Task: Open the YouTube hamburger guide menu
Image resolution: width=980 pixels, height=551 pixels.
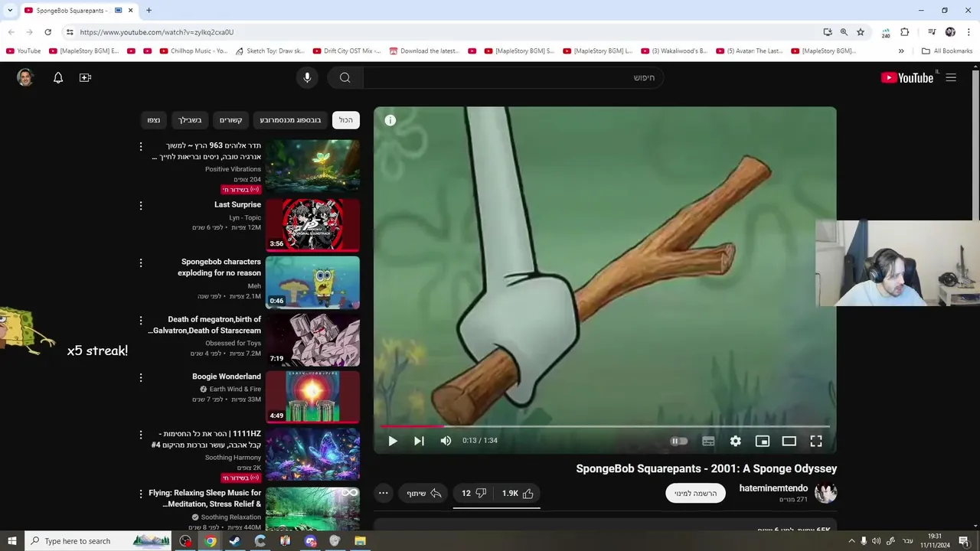Action: (x=951, y=77)
